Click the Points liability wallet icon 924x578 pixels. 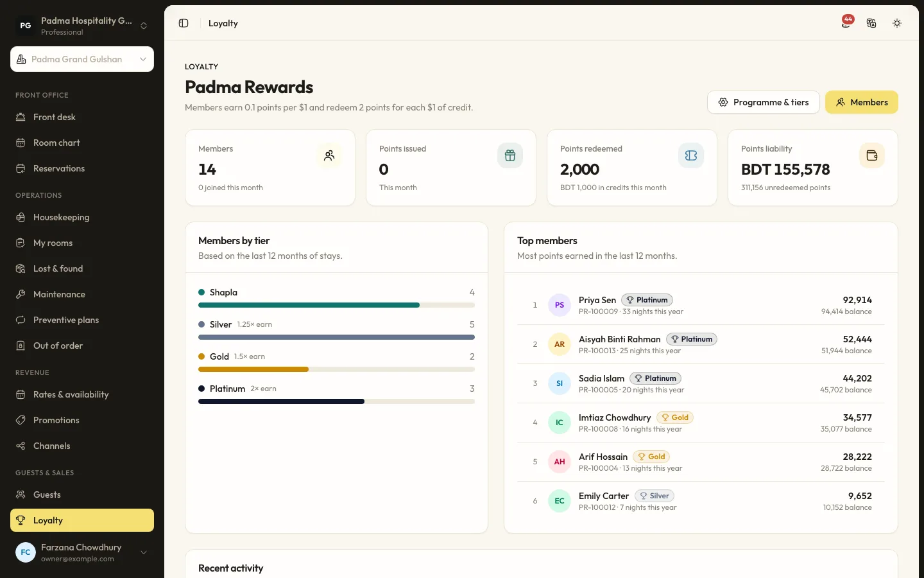(x=872, y=155)
